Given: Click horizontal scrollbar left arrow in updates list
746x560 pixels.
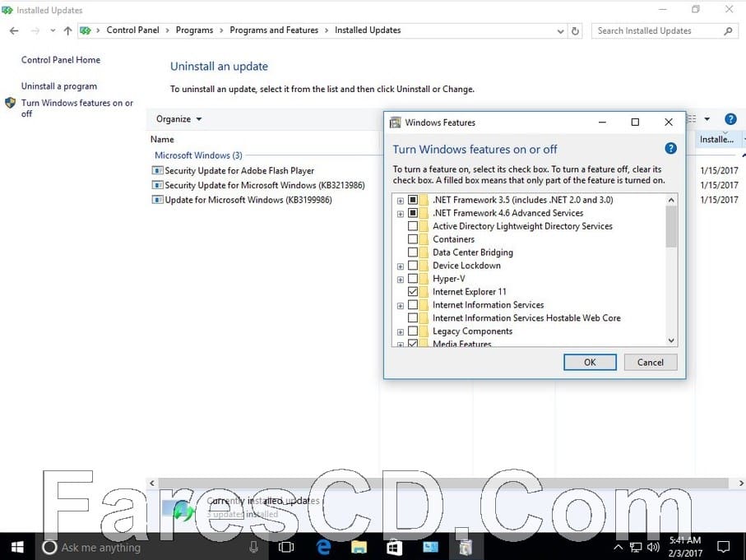Looking at the screenshot, I should (x=152, y=483).
